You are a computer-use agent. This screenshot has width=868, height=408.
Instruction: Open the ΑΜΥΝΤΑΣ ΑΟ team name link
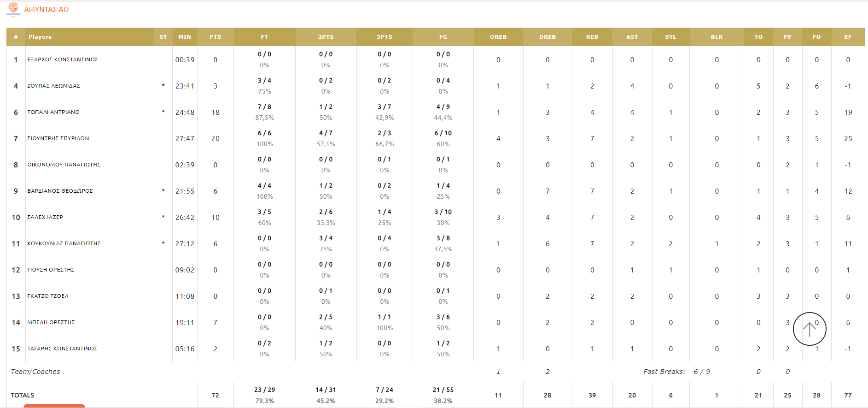[47, 10]
